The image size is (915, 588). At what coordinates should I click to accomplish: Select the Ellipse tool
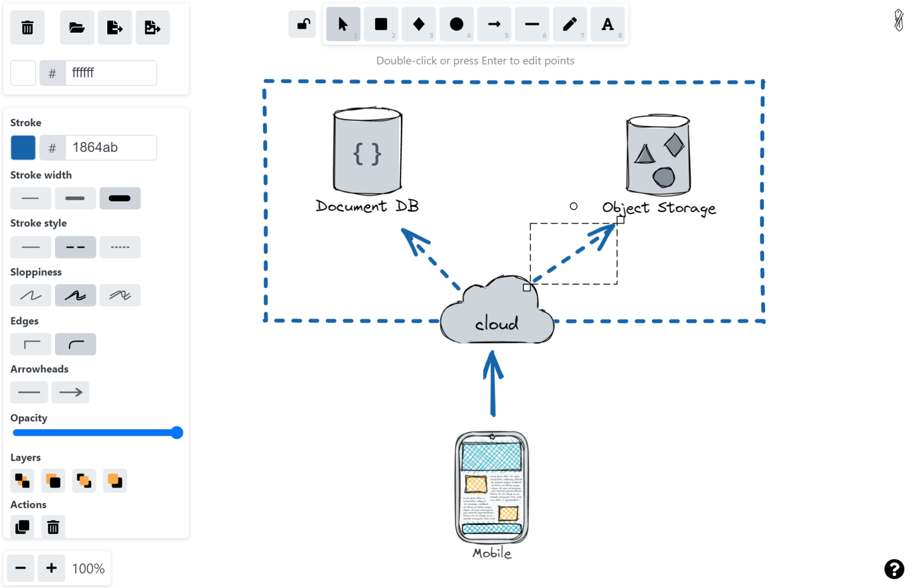[456, 24]
